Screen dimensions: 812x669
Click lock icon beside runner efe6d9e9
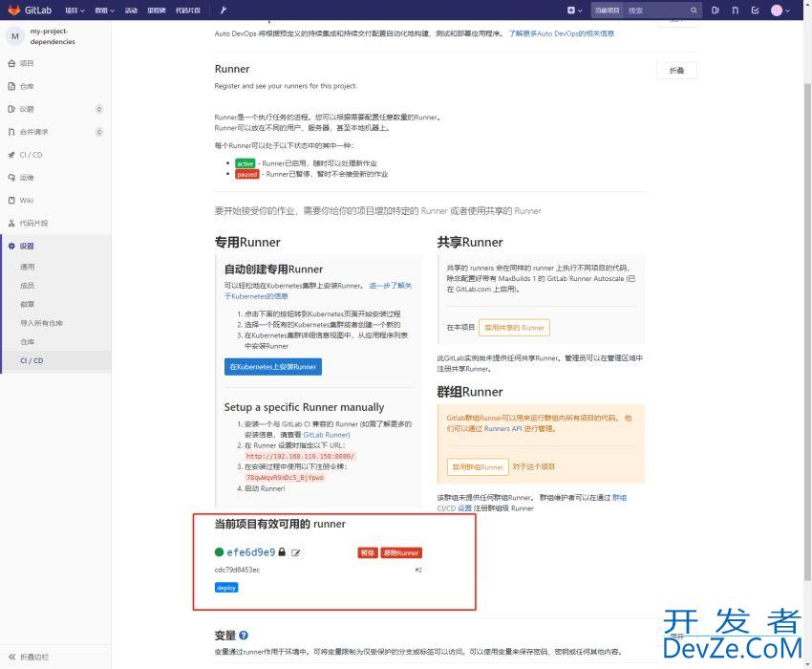click(282, 551)
